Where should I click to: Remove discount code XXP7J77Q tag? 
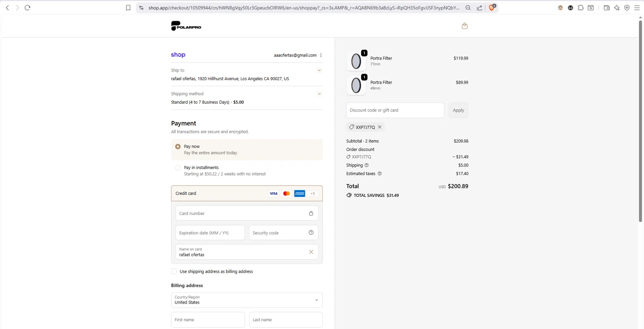[380, 127]
